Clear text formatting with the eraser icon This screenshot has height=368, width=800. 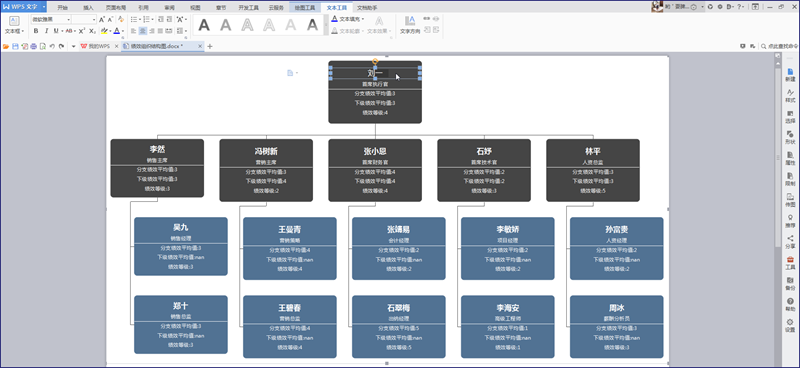pos(121,19)
